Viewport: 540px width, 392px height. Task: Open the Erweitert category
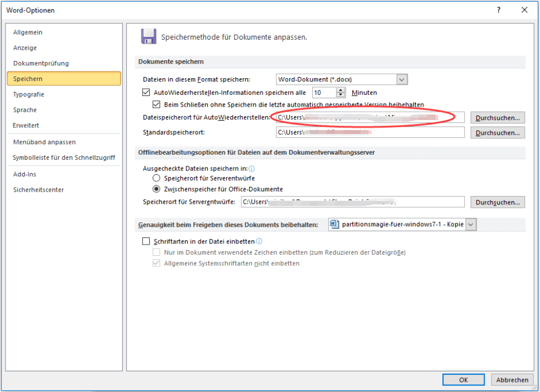[x=64, y=125]
